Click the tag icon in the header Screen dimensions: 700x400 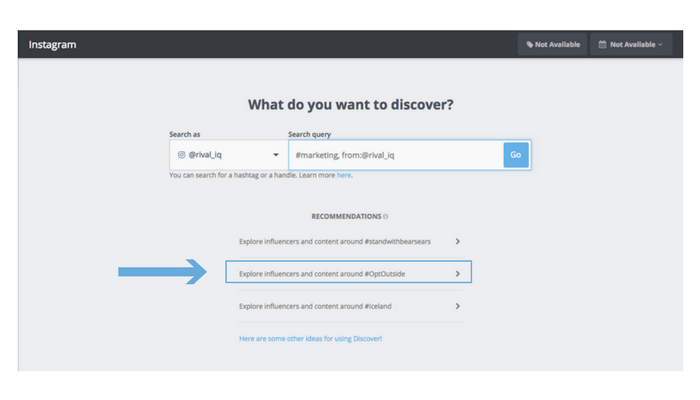coord(530,45)
